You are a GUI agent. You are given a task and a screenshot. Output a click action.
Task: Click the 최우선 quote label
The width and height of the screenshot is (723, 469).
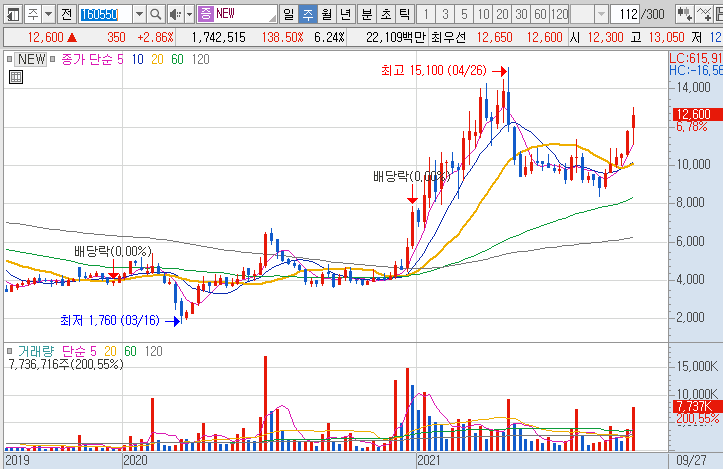(x=449, y=37)
